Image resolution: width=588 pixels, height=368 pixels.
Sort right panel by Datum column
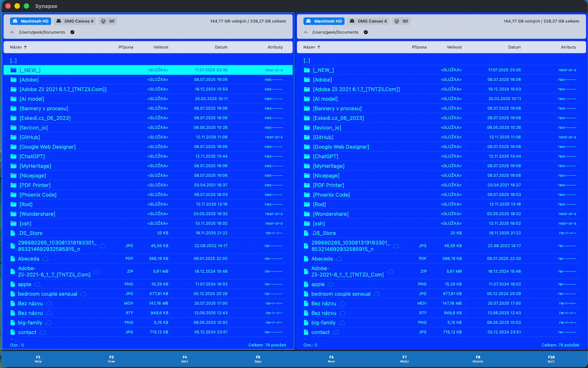click(514, 47)
